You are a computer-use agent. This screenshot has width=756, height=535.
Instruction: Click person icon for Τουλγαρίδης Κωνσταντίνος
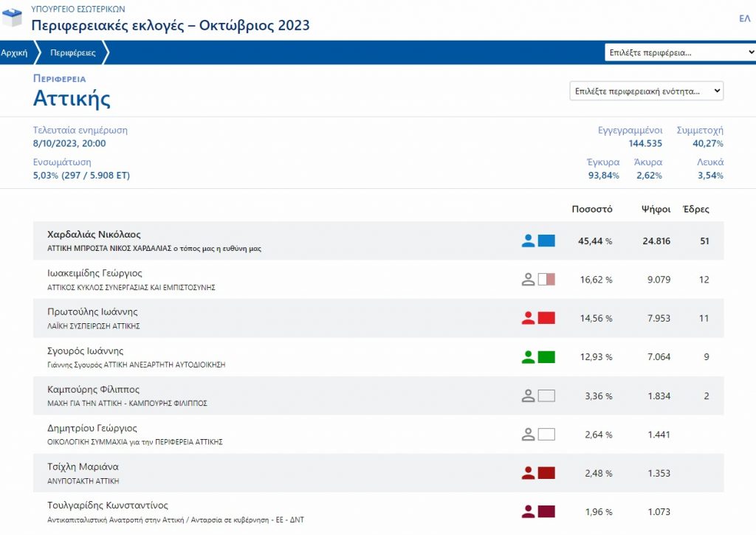coord(528,511)
